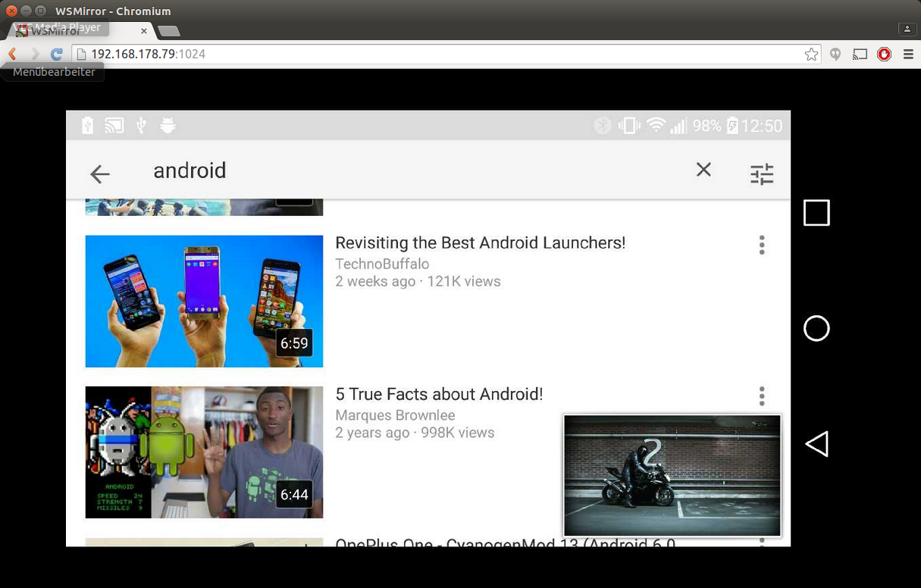
Task: Tap the 98% battery percentage
Action: click(x=706, y=126)
